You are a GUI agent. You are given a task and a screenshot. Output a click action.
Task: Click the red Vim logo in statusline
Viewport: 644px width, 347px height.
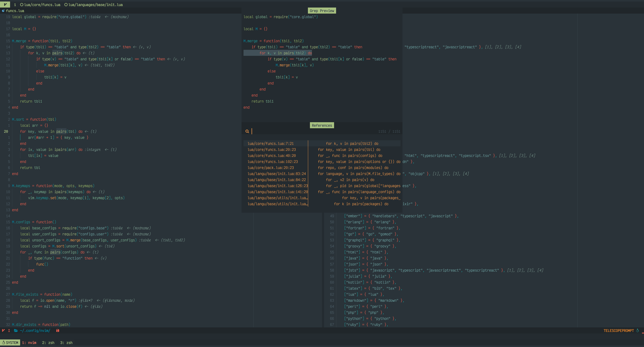(3, 331)
